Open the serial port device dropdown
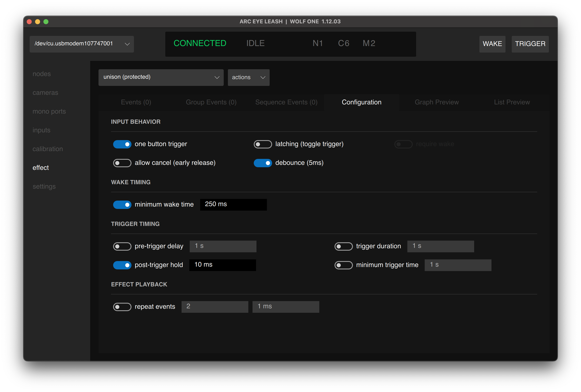Viewport: 581px width, 392px height. point(82,44)
